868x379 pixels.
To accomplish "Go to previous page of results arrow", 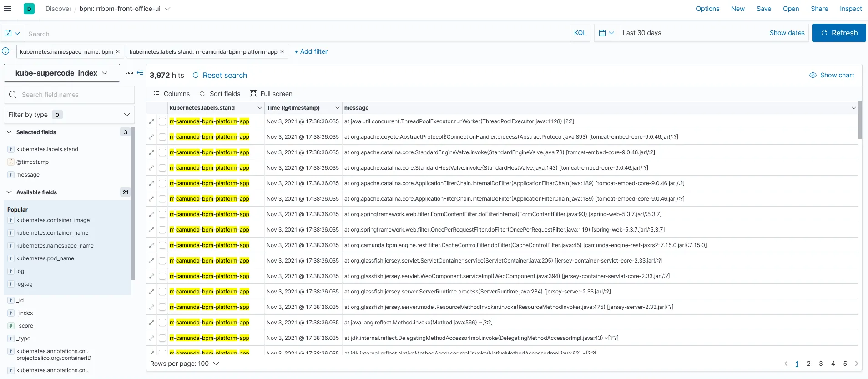I will click(x=786, y=364).
